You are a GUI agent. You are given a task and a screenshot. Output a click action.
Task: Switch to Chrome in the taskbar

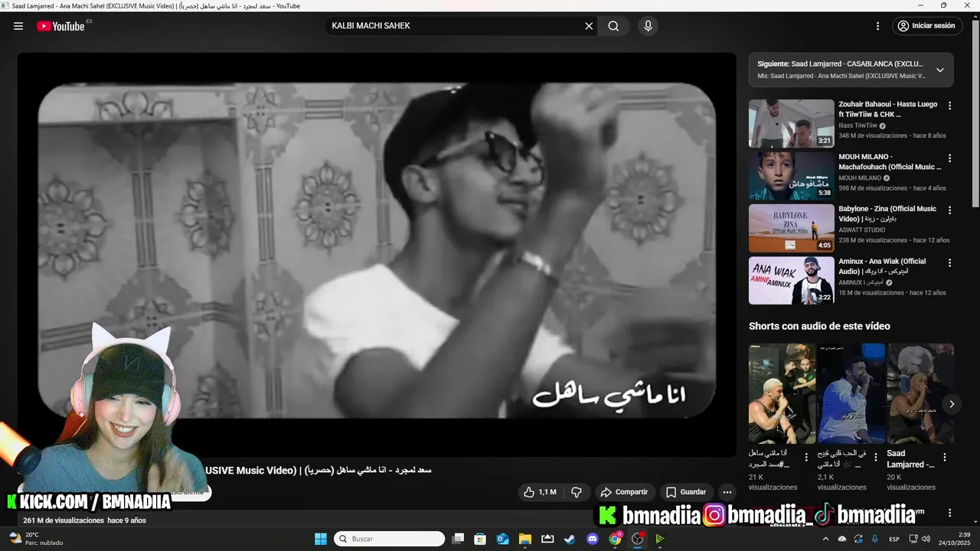coord(616,539)
